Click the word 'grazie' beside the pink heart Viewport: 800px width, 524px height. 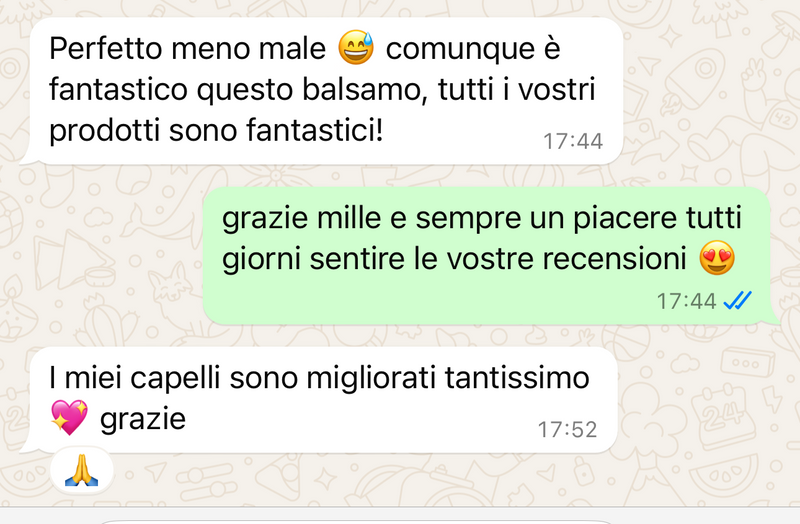pyautogui.click(x=143, y=420)
